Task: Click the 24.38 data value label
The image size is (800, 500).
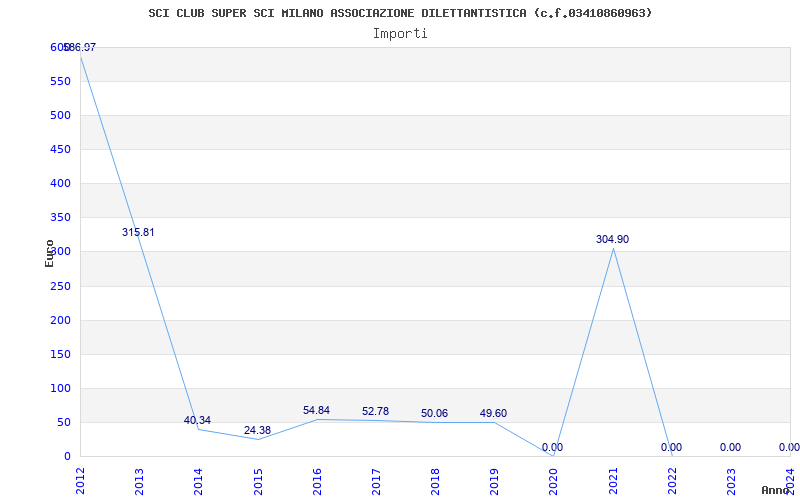Action: (257, 430)
